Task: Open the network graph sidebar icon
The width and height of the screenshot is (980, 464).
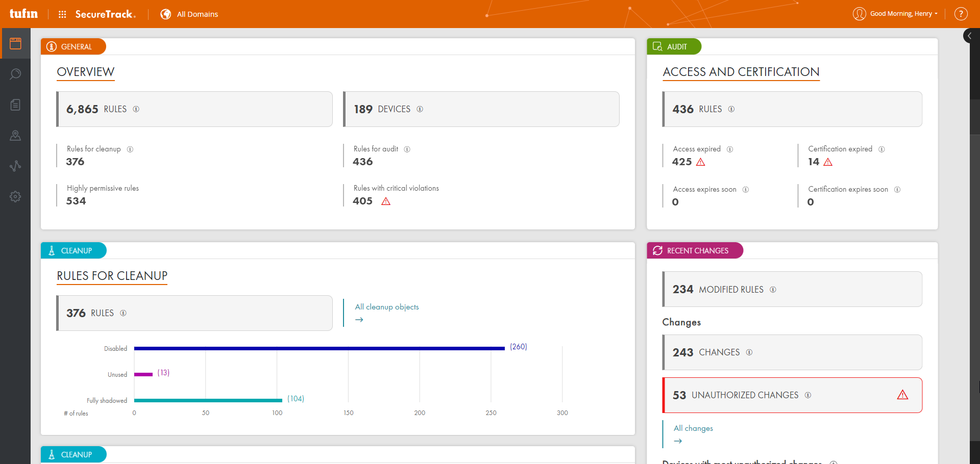Action: pyautogui.click(x=15, y=166)
